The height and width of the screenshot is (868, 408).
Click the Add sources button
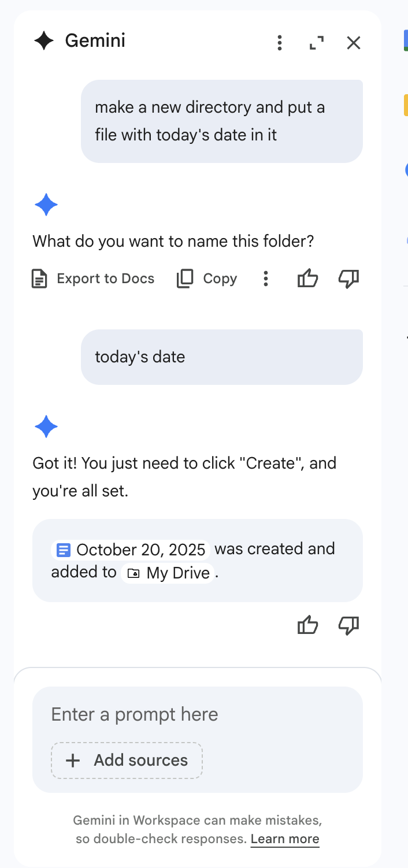click(x=127, y=760)
